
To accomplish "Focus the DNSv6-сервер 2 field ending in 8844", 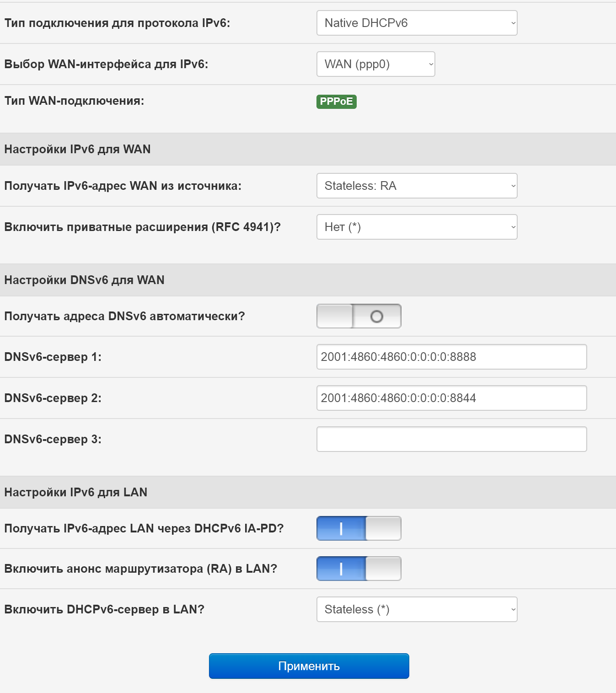I will coord(451,398).
